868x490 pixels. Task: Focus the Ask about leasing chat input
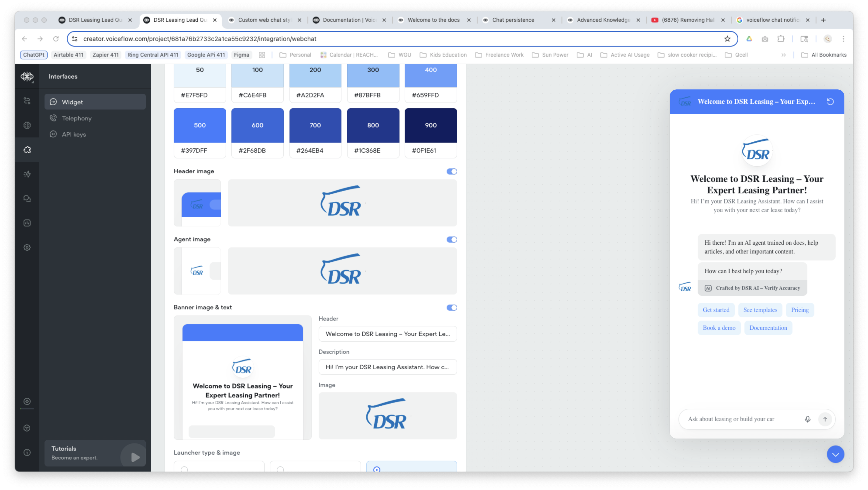[x=741, y=419]
